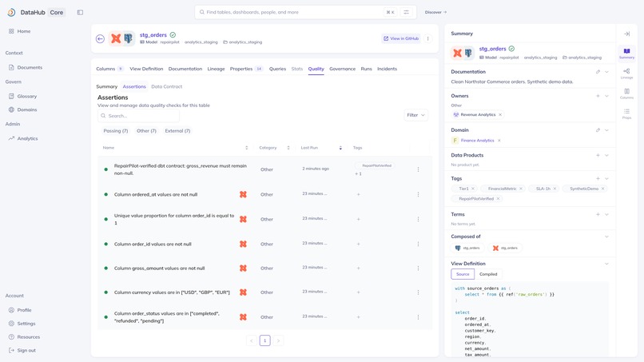Viewport: 644px width, 362px height.
Task: Focus the assertions Search field
Action: click(138, 116)
